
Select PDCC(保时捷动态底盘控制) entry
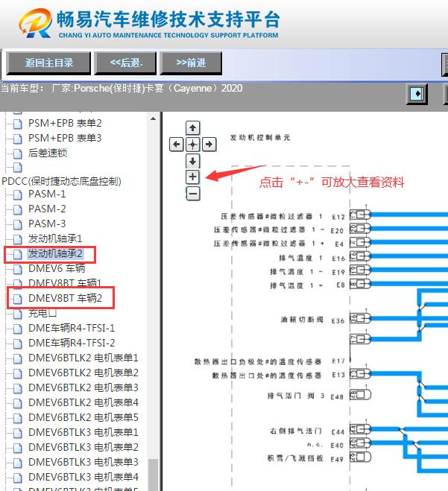pyautogui.click(x=61, y=181)
